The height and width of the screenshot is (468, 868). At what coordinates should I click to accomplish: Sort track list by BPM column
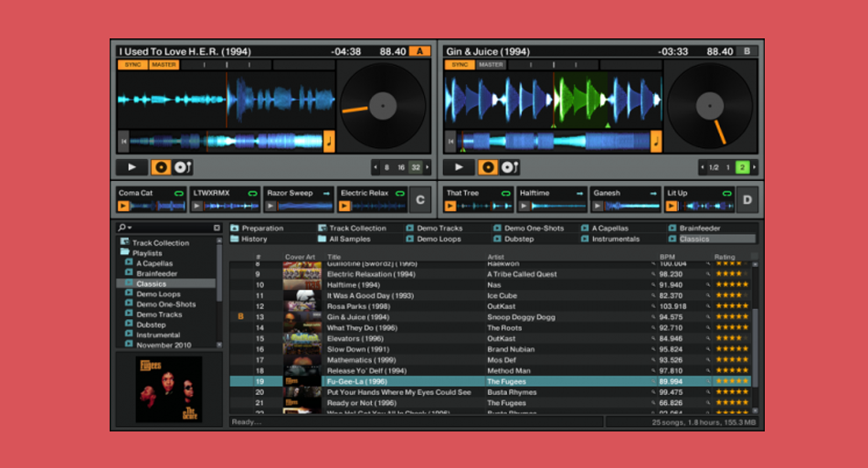coord(668,257)
